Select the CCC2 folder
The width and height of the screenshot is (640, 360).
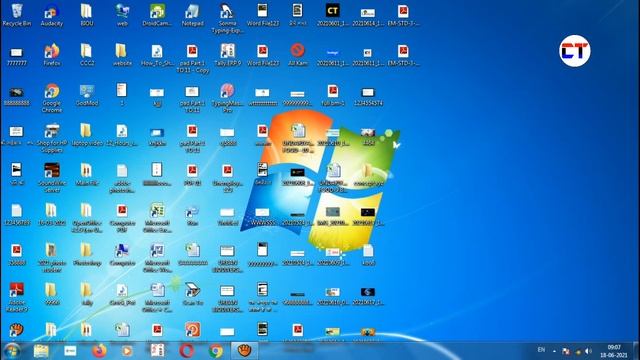(87, 55)
